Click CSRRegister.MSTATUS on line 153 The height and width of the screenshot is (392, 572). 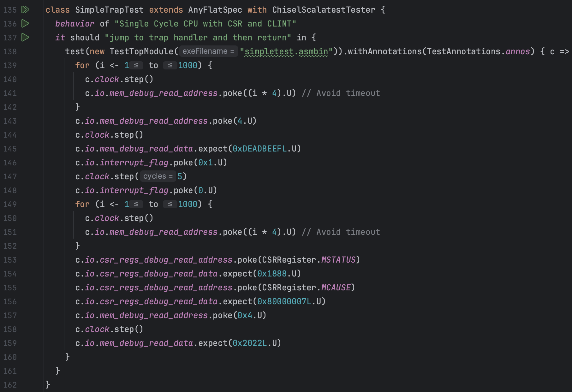(309, 260)
